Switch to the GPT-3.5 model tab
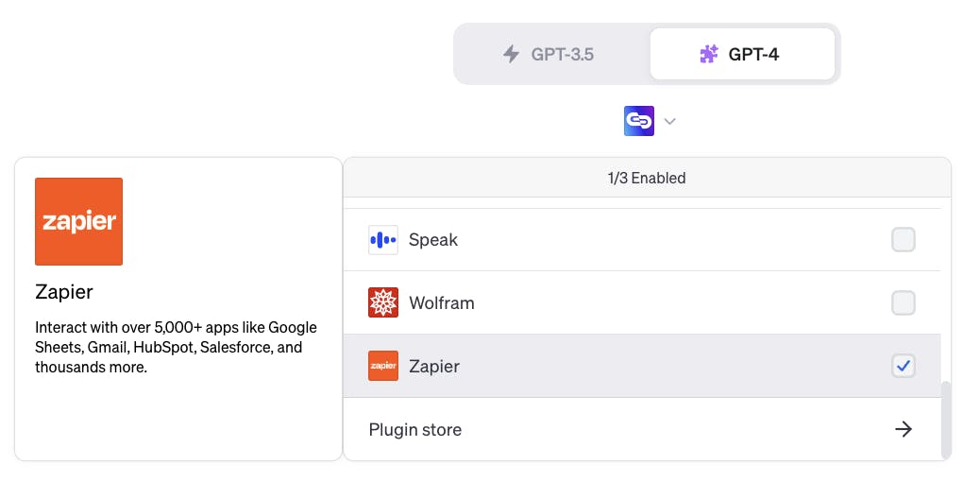 pyautogui.click(x=551, y=54)
